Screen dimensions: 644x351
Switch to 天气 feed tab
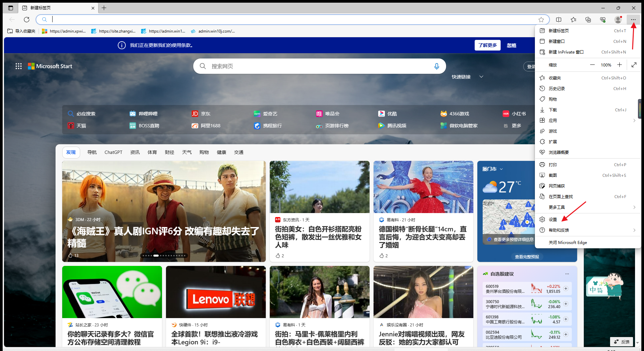(x=187, y=152)
